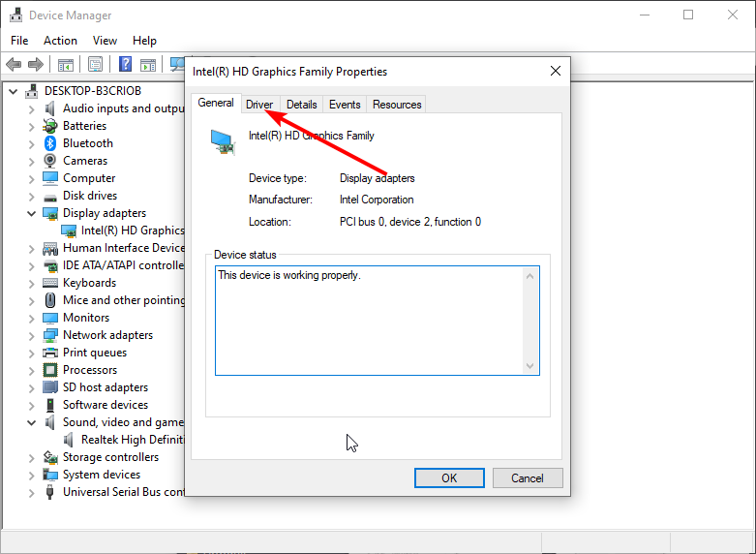This screenshot has width=756, height=554.
Task: Click the DESKTOP-B3CRIOB computer icon
Action: 32,91
